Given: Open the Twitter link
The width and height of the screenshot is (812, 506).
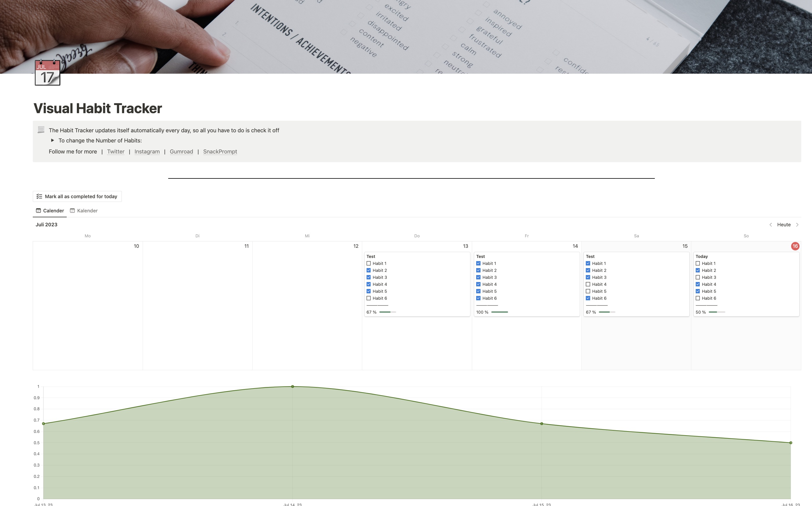Looking at the screenshot, I should pyautogui.click(x=116, y=152).
